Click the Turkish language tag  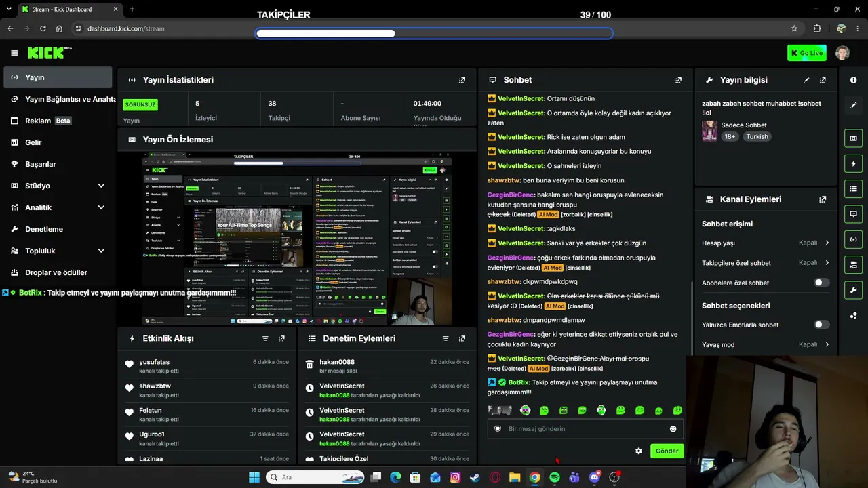coord(757,136)
